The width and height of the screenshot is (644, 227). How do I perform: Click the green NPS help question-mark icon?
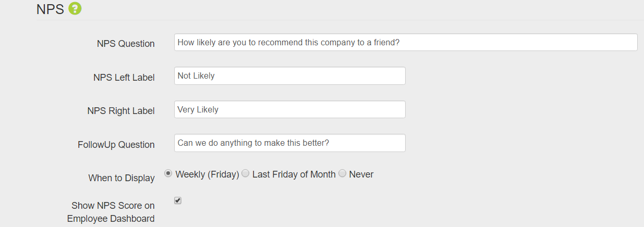(75, 9)
